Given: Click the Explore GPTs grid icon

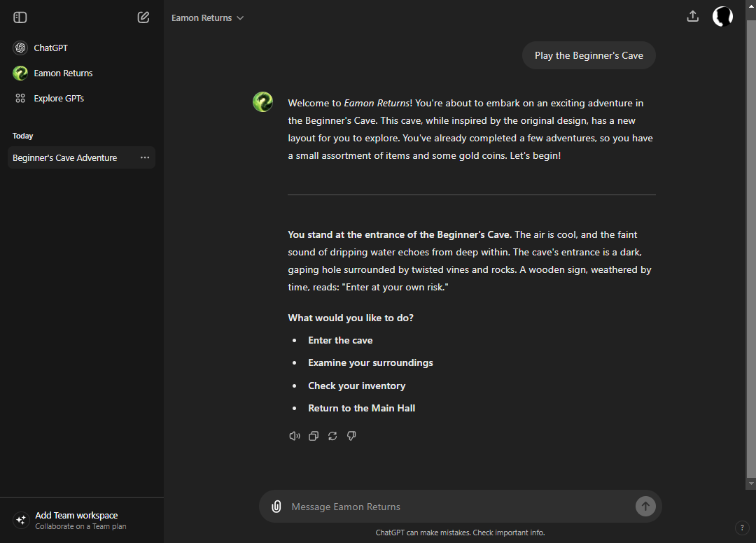Looking at the screenshot, I should (20, 98).
